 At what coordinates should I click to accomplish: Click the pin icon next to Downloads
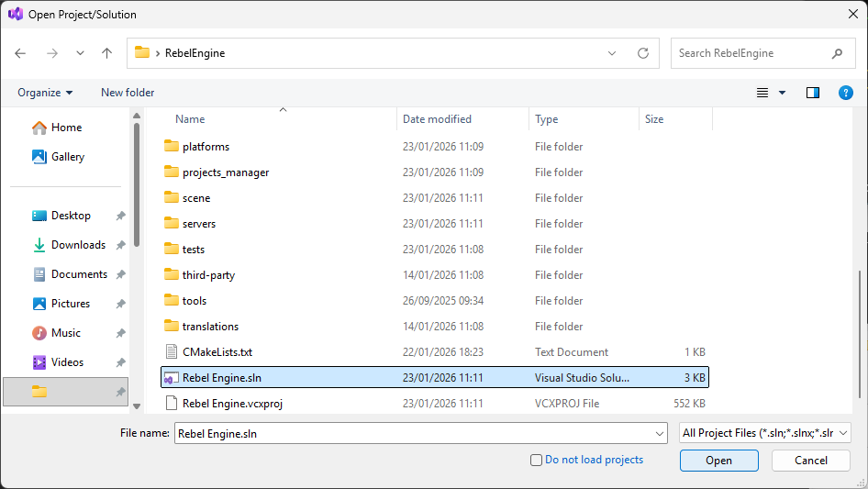click(x=121, y=245)
